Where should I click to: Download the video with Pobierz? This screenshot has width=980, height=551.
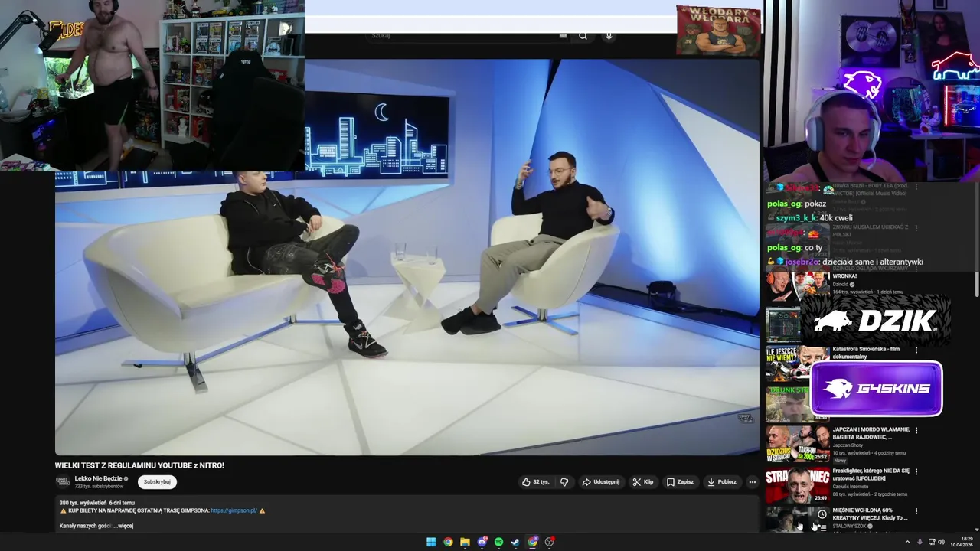(x=722, y=482)
